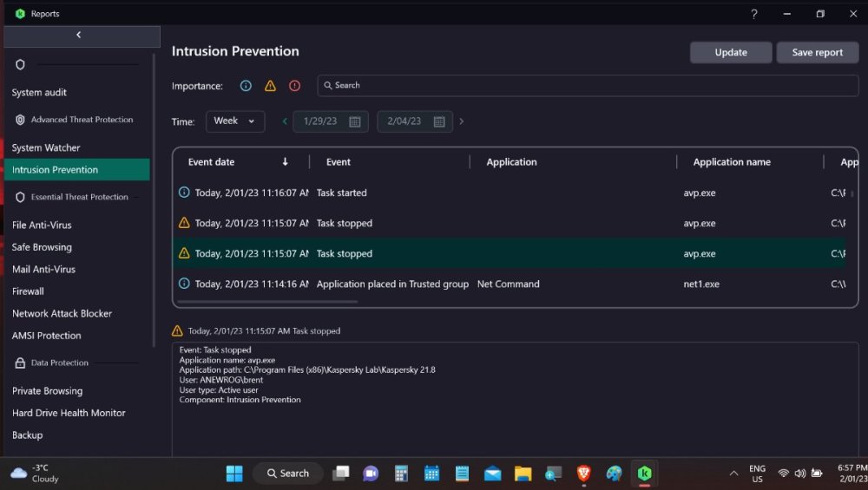
Task: Open the System audit report
Action: point(39,92)
